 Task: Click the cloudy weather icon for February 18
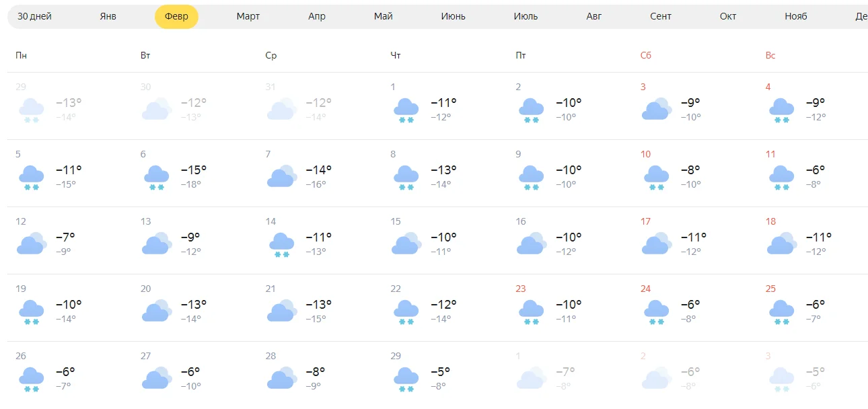[x=781, y=244]
